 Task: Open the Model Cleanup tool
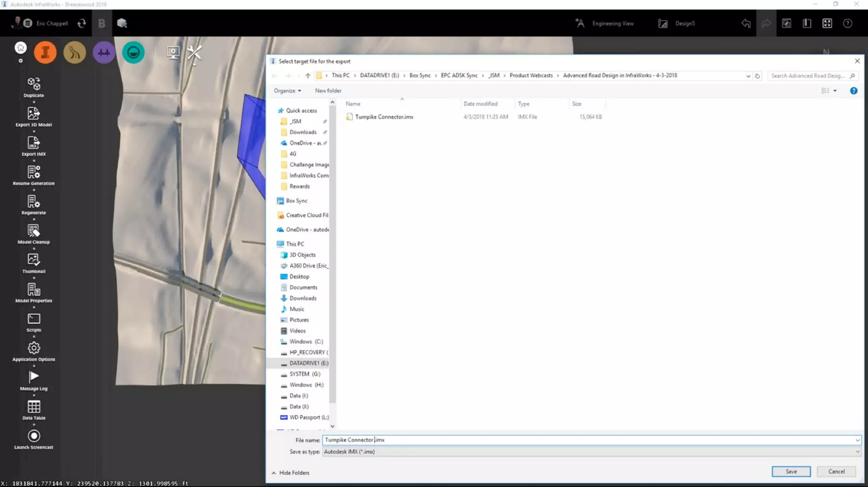33,231
